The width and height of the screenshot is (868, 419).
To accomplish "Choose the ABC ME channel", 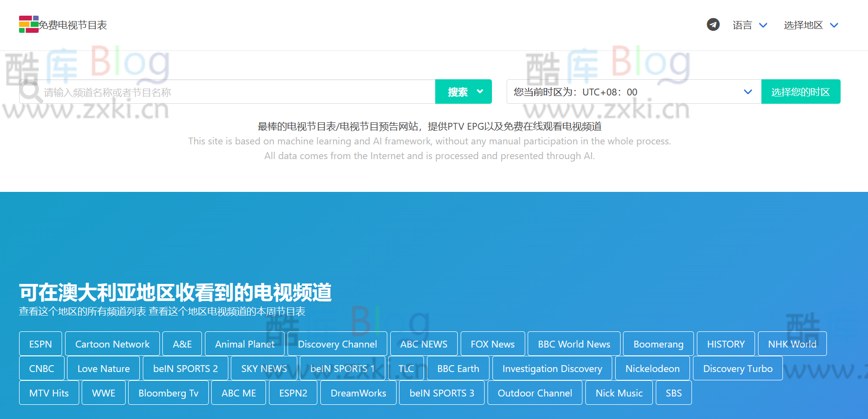I will (x=239, y=393).
